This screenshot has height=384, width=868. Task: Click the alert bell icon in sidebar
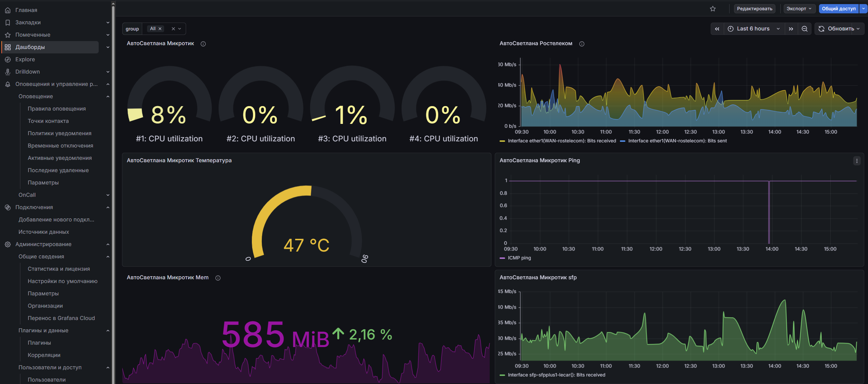click(8, 84)
